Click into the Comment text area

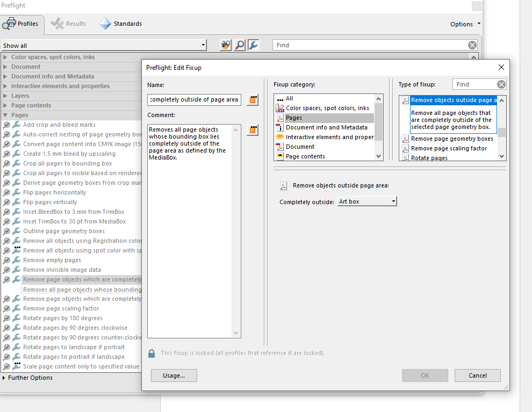pos(190,232)
